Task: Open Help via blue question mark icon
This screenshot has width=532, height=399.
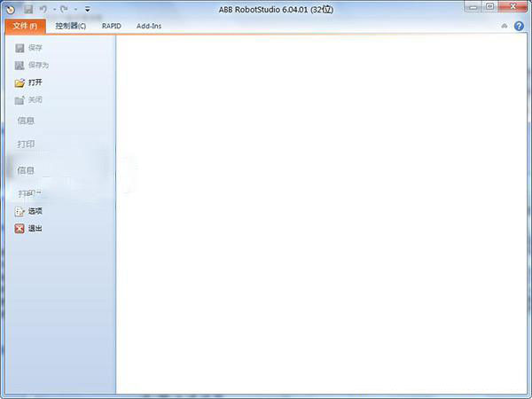Action: click(519, 26)
